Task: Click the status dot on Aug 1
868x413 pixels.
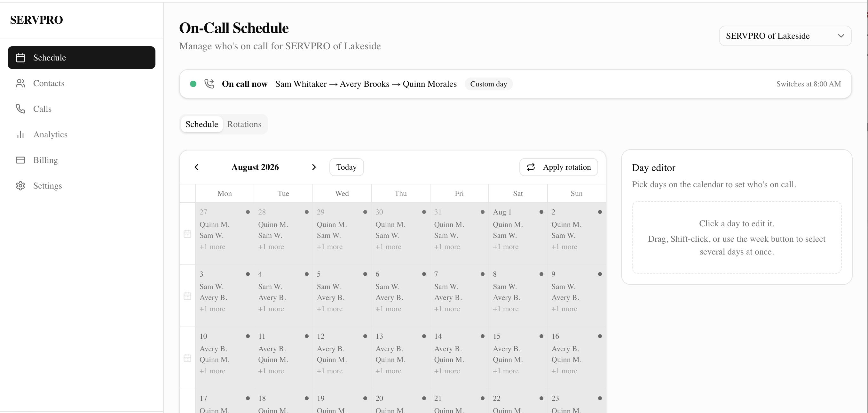Action: [541, 212]
